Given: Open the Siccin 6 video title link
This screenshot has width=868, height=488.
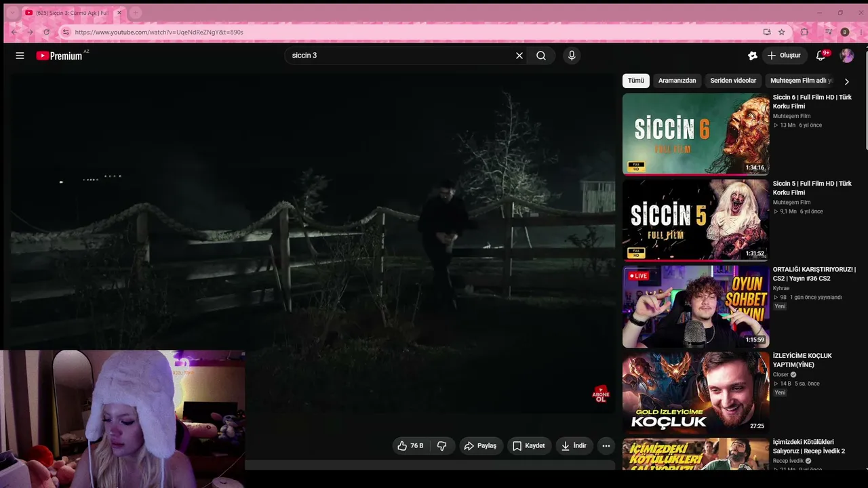Looking at the screenshot, I should point(812,102).
